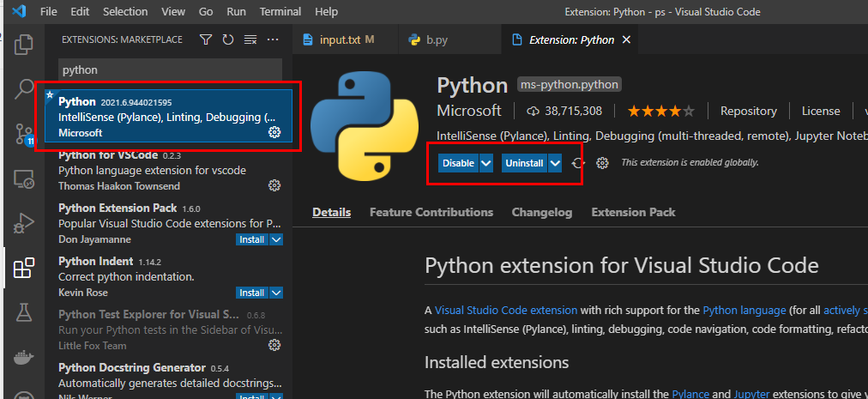The image size is (868, 399).
Task: Open the Source Control view
Action: pos(24,134)
